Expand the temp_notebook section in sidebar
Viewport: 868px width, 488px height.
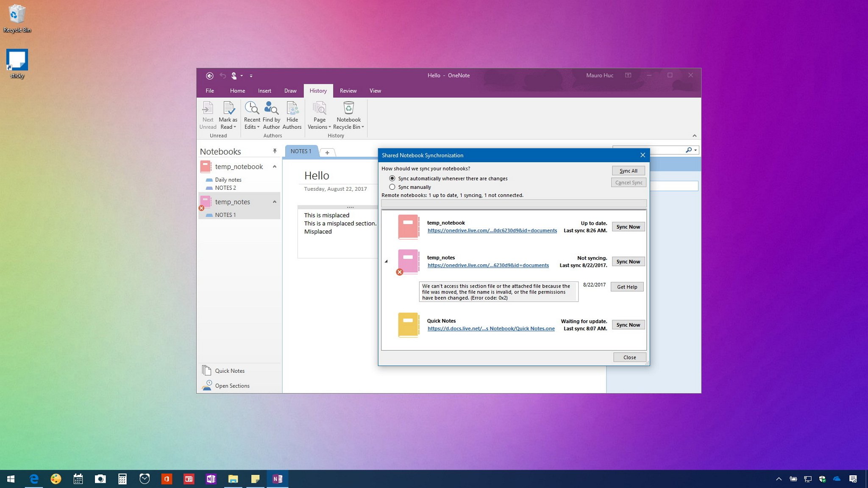tap(274, 166)
